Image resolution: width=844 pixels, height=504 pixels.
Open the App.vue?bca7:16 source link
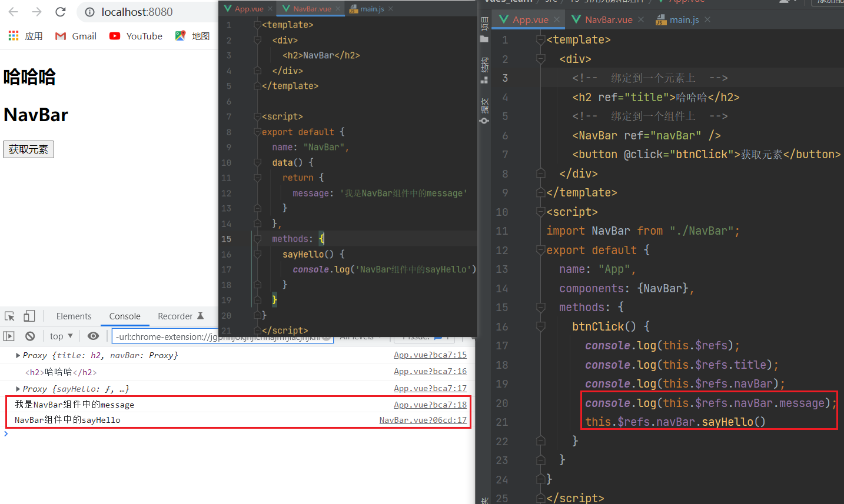430,371
